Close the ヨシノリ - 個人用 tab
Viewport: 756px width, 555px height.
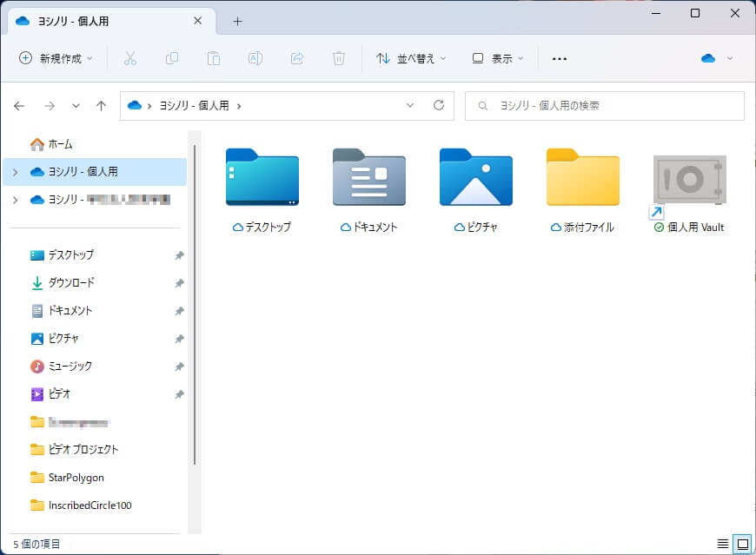[x=197, y=21]
